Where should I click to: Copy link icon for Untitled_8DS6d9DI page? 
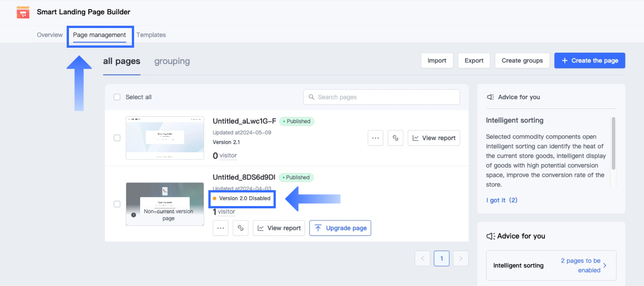[241, 228]
